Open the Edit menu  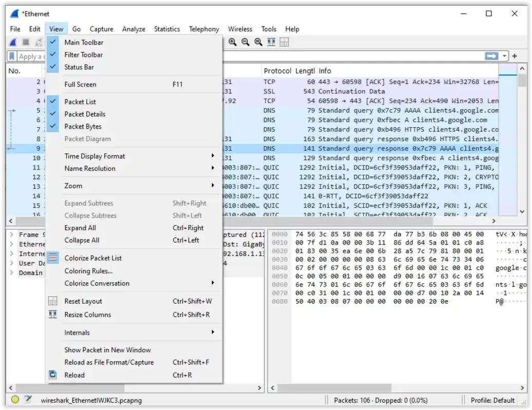[34, 29]
